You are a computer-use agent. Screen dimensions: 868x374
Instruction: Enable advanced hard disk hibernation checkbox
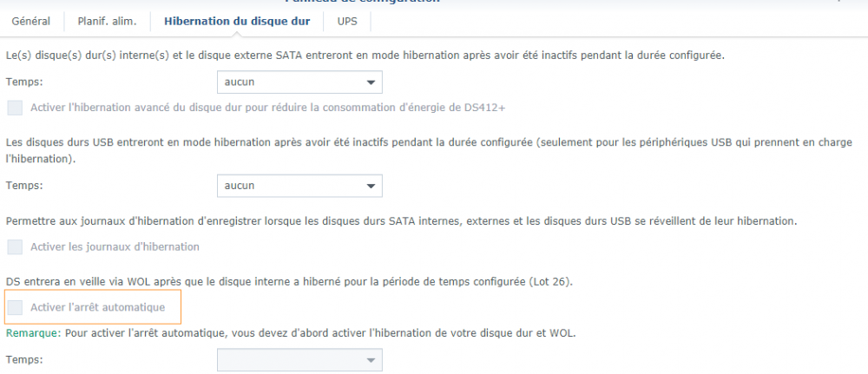coord(15,108)
